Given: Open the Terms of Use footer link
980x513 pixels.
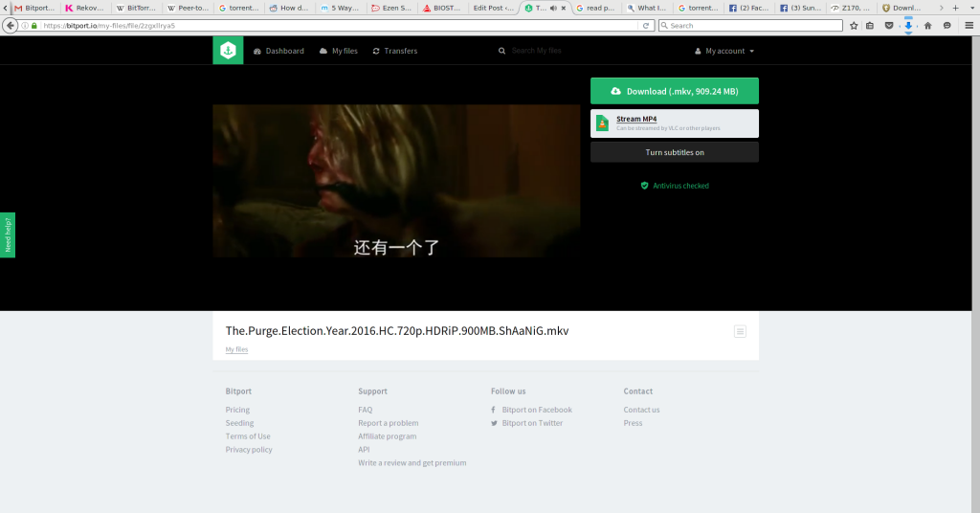Looking at the screenshot, I should [248, 436].
